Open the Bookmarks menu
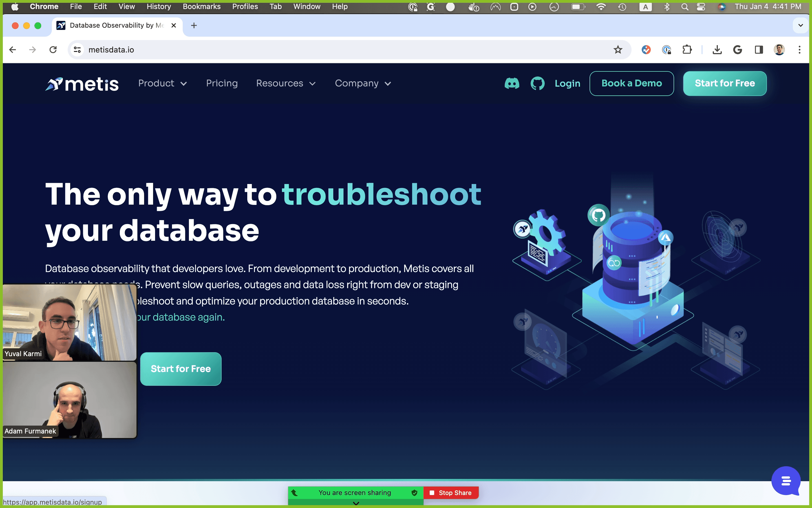Screen dimensions: 812x508 pos(202,7)
